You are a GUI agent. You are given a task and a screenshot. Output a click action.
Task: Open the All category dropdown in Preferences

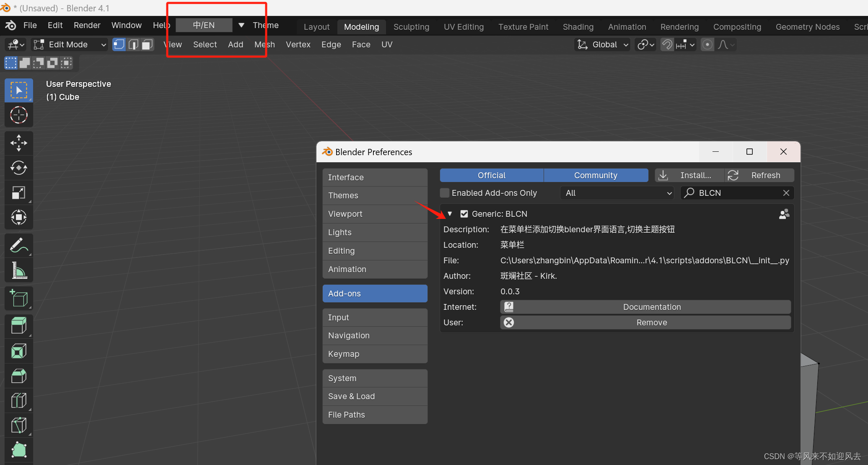tap(617, 193)
